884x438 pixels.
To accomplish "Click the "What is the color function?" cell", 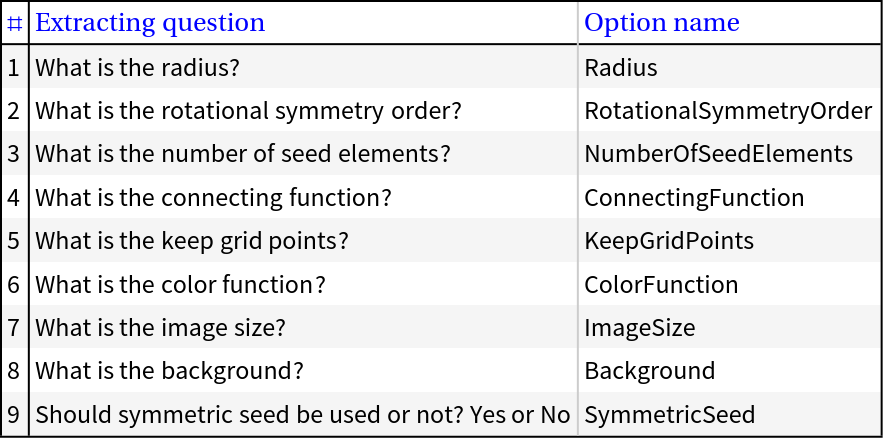I will [180, 285].
